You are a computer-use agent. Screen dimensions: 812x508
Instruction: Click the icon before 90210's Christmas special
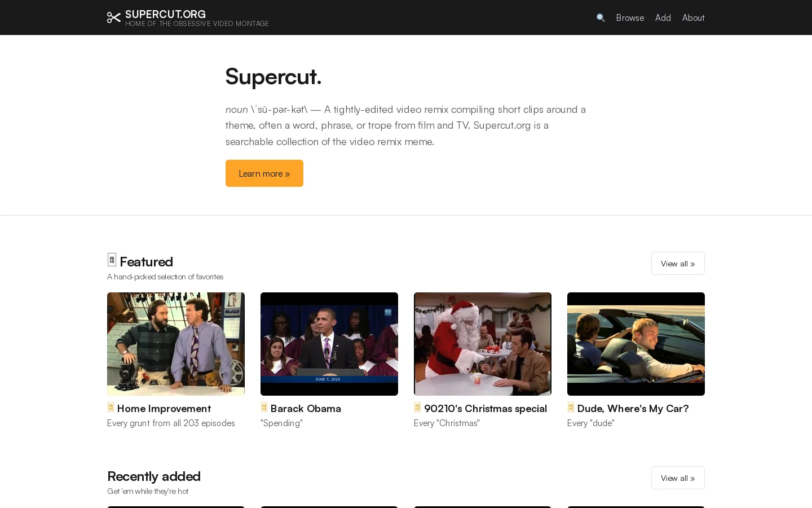click(x=417, y=407)
